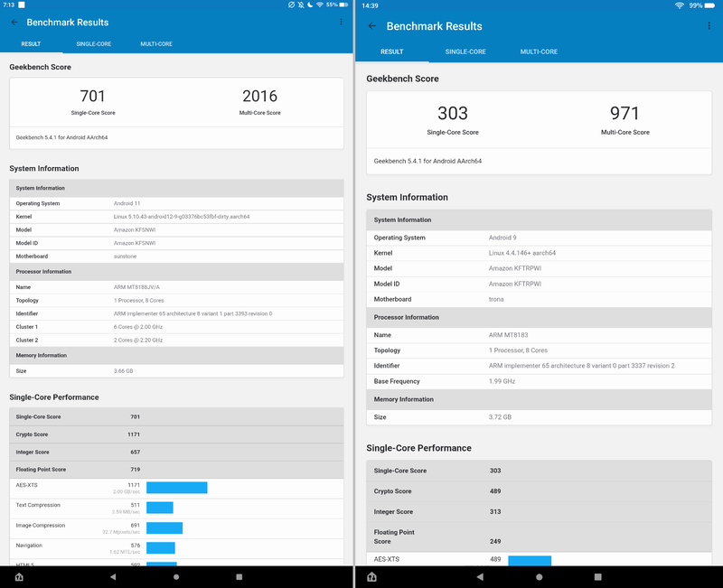Select 'ARM MT8183' processor name
The image size is (723, 588).
[x=508, y=335]
